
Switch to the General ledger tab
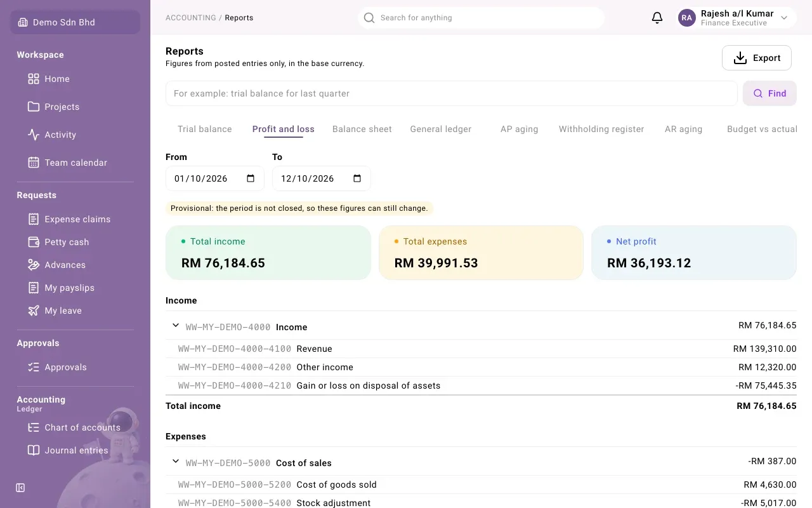pyautogui.click(x=441, y=129)
